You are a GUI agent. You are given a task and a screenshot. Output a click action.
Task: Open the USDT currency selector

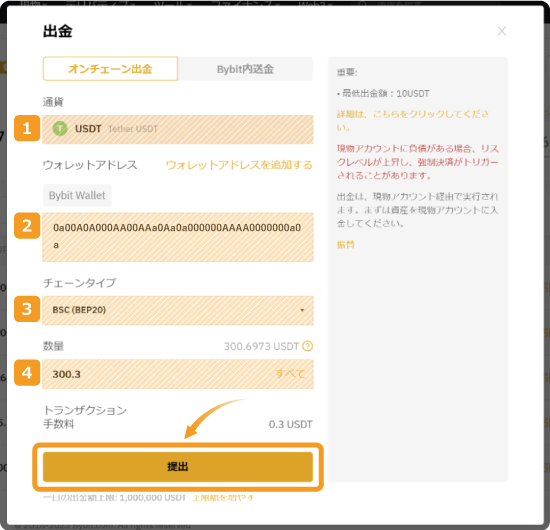(178, 129)
